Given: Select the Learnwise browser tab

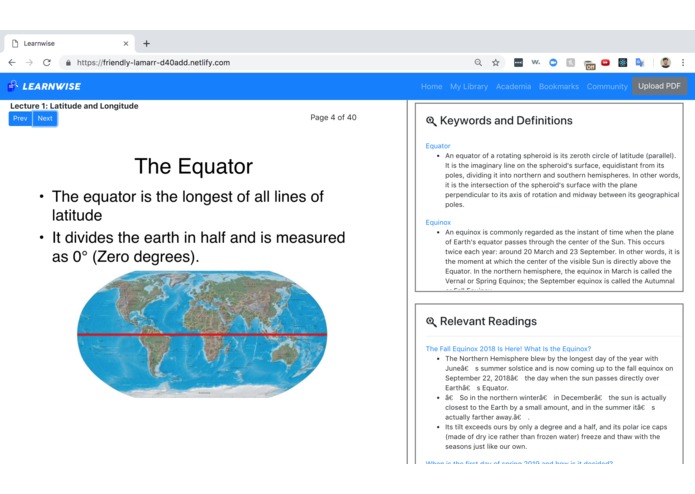Looking at the screenshot, I should 70,43.
